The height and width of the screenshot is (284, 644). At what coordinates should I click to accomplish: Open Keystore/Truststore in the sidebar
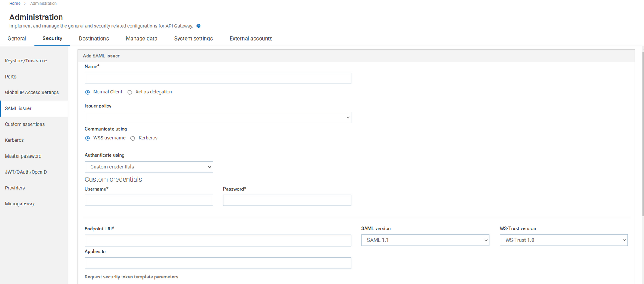click(26, 61)
